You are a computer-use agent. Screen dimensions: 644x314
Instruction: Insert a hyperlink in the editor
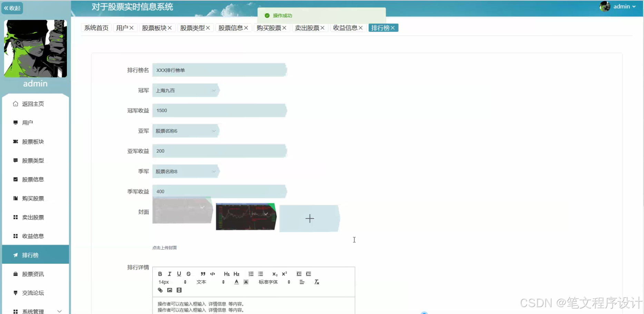pyautogui.click(x=160, y=290)
